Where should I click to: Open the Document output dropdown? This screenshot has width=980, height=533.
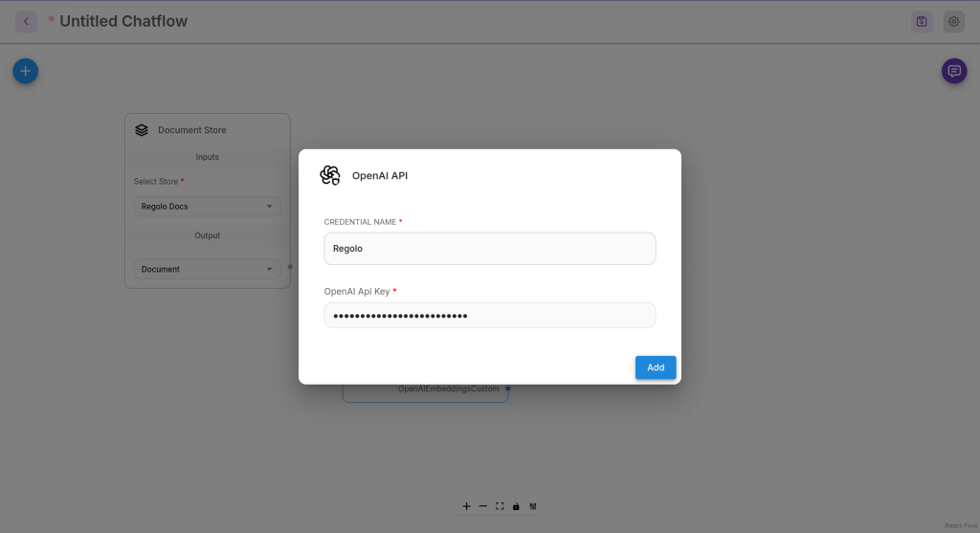click(207, 269)
